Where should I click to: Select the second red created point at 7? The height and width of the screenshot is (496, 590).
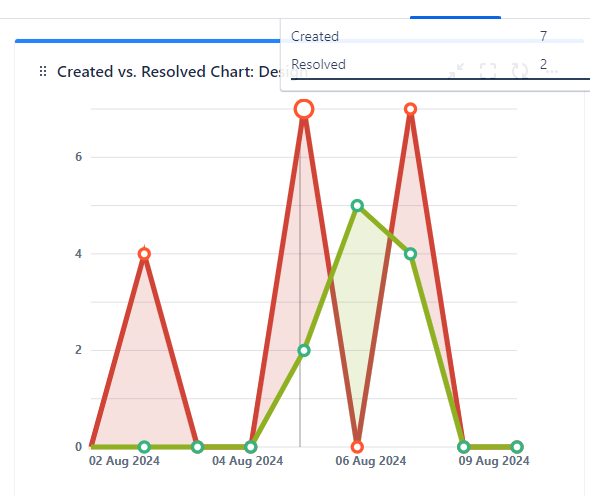[x=410, y=109]
